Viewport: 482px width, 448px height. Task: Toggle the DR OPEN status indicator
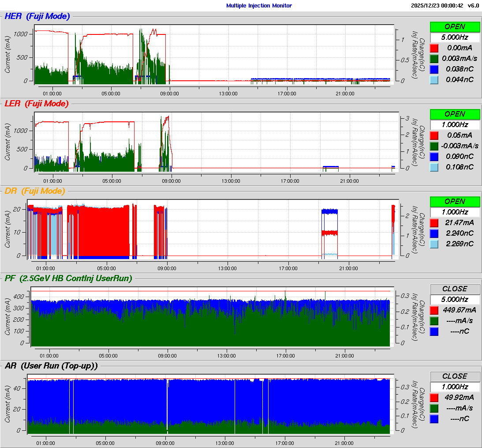pyautogui.click(x=455, y=202)
